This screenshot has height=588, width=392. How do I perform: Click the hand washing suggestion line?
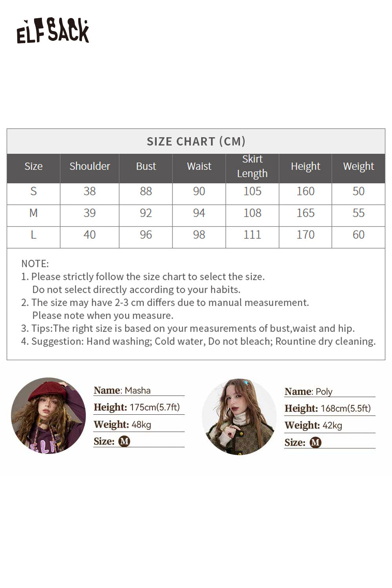click(198, 341)
